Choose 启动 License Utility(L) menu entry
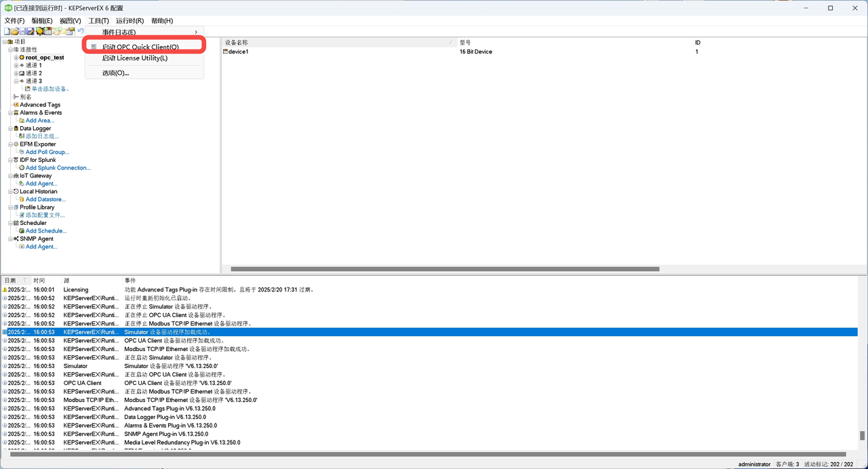 (x=134, y=58)
